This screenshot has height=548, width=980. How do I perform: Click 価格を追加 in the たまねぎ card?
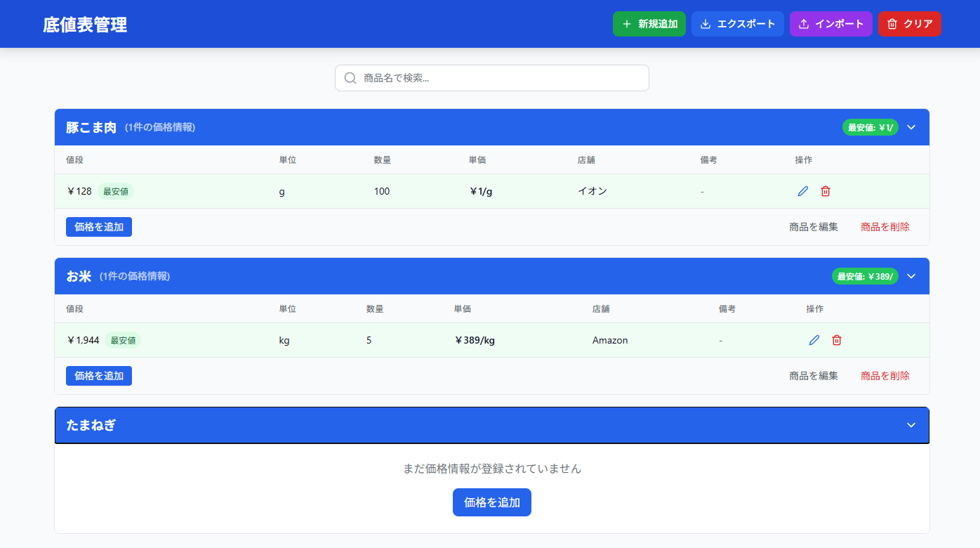(x=492, y=502)
